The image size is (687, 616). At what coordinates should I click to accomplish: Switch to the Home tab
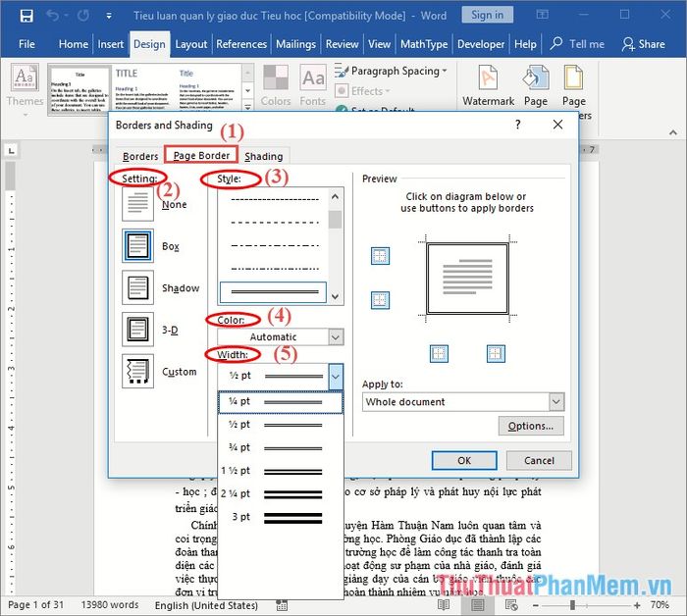74,44
